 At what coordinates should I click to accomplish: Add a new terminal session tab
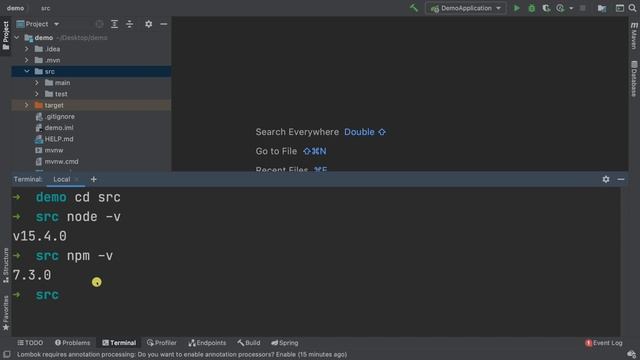(x=93, y=179)
